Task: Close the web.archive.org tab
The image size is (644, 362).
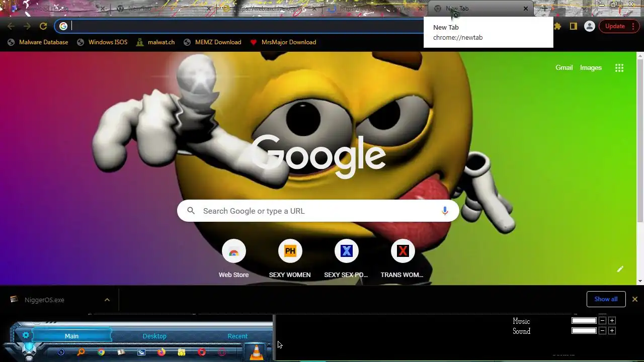Action: [314, 9]
